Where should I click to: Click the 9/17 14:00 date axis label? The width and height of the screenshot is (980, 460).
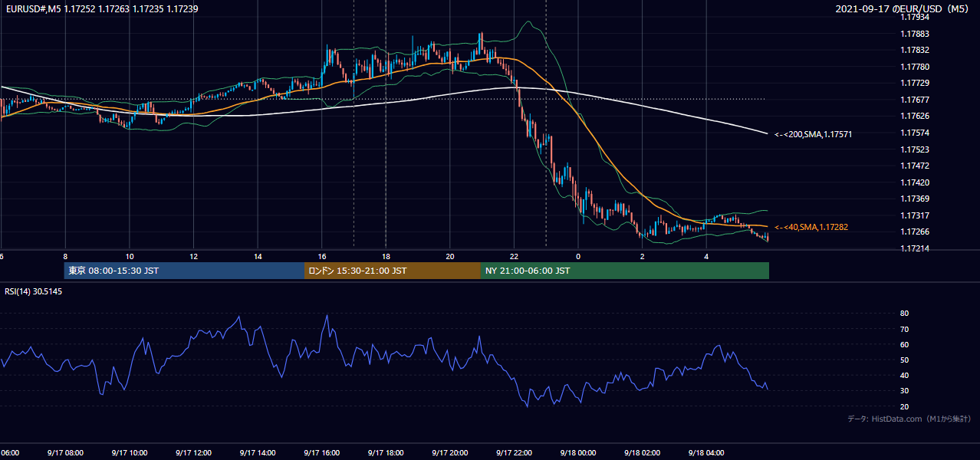257,452
